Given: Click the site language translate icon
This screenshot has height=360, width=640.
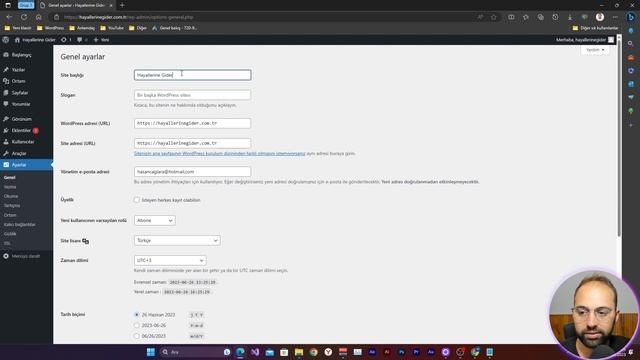Looking at the screenshot, I should coord(85,241).
